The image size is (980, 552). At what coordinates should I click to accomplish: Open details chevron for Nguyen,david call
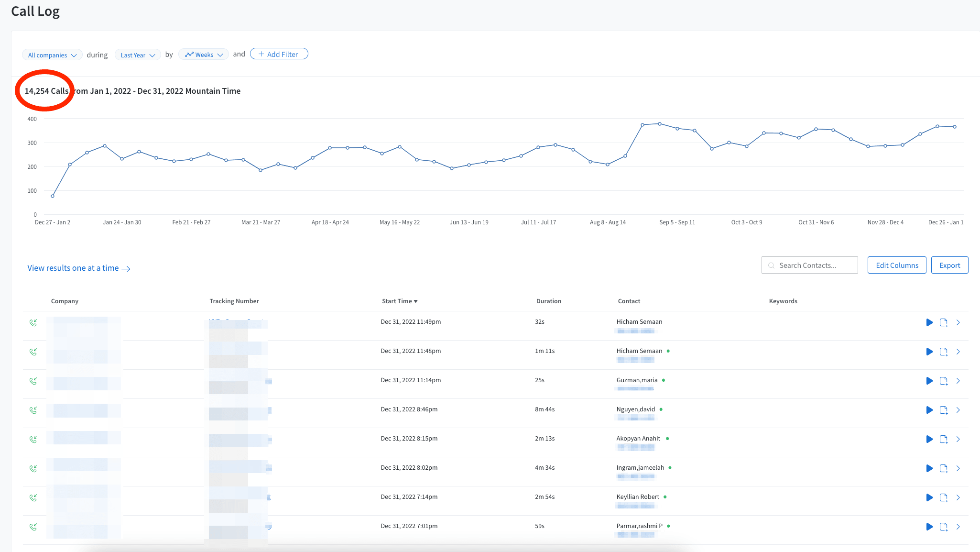click(958, 410)
